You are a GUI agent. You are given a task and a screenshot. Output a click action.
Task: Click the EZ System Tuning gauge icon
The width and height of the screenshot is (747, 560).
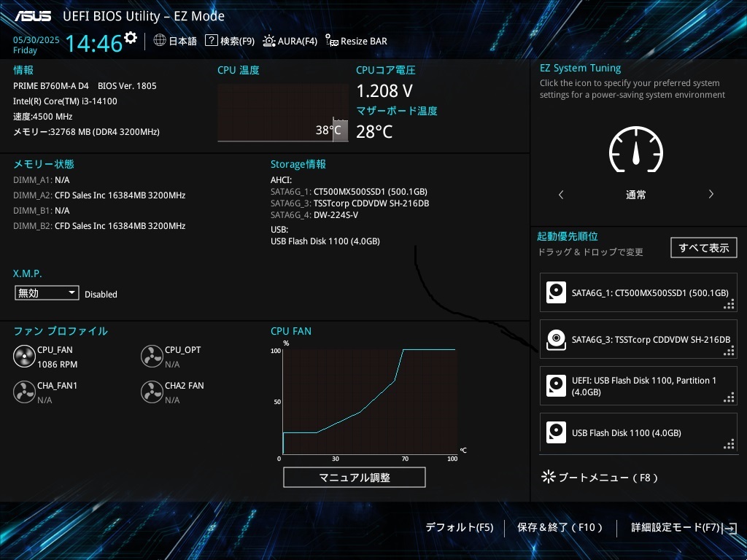[x=636, y=149]
